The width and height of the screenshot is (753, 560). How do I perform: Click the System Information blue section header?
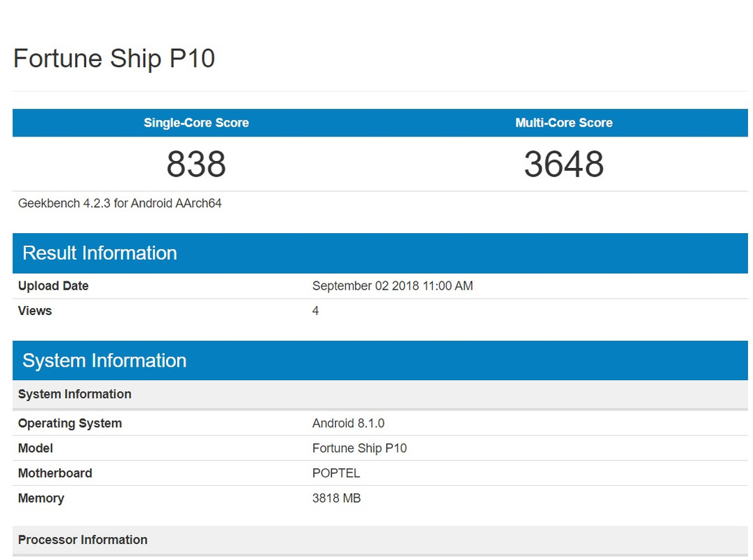(x=104, y=360)
